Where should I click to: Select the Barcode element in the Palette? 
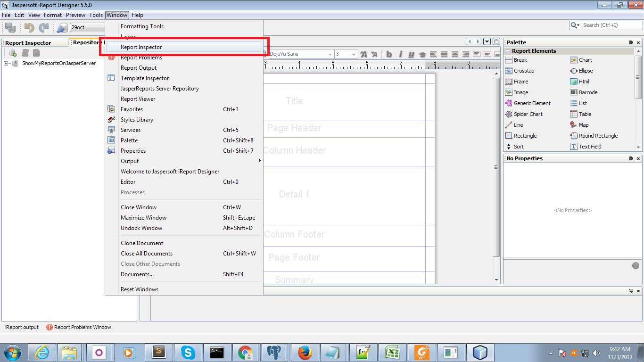(x=586, y=92)
